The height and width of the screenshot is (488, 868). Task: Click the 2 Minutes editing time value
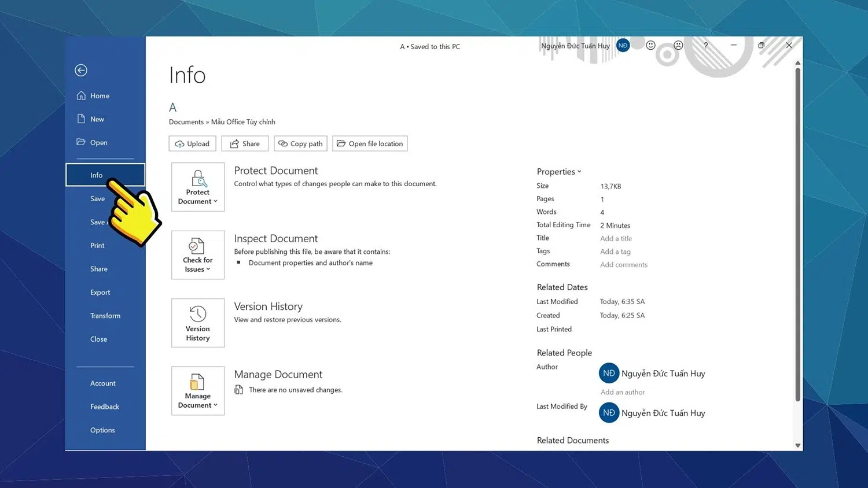pyautogui.click(x=615, y=225)
